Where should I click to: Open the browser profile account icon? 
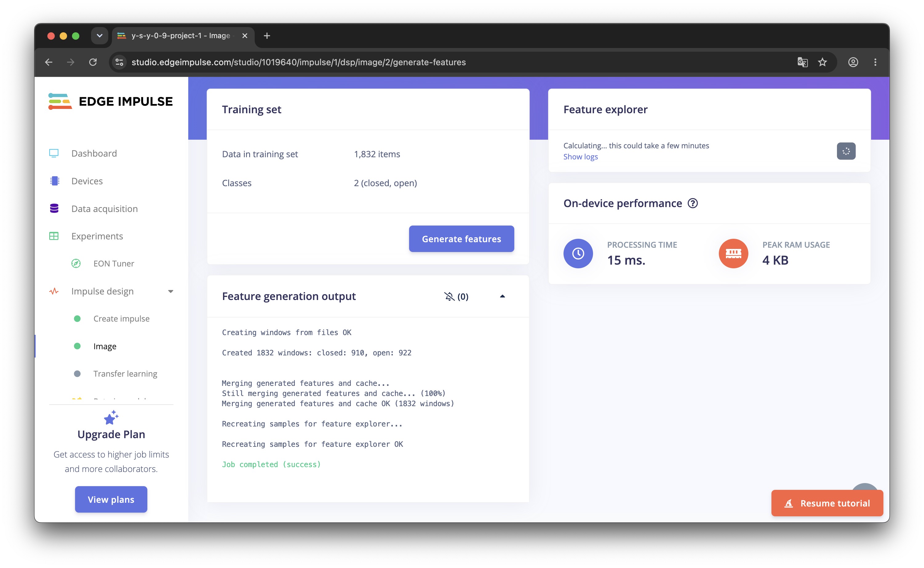(x=853, y=62)
